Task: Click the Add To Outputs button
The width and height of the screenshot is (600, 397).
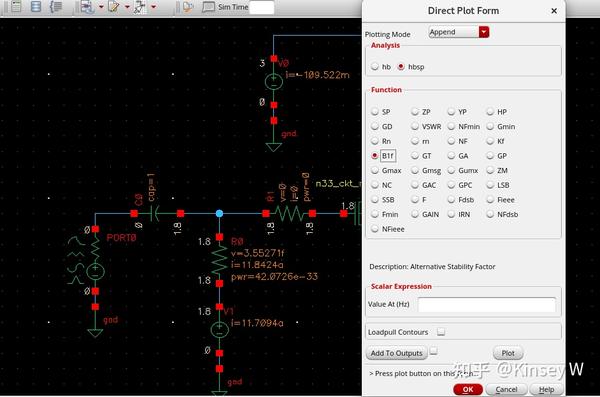Action: 396,353
